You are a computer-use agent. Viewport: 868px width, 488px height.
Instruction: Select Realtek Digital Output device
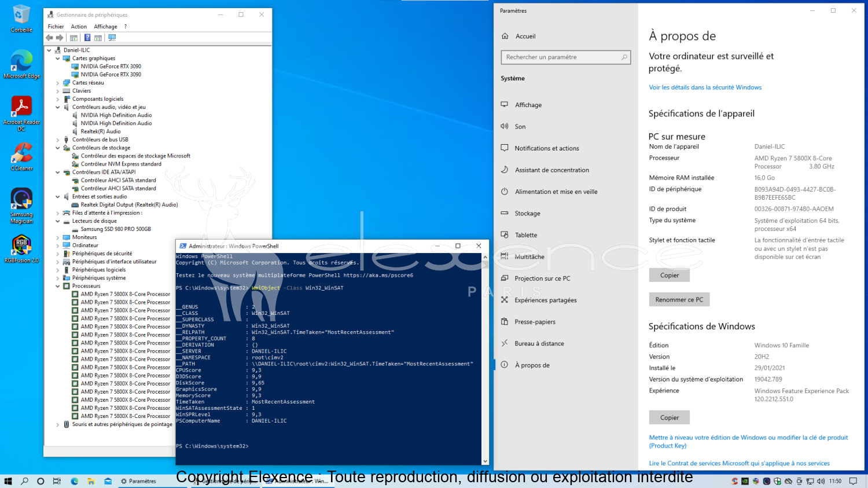tap(129, 205)
